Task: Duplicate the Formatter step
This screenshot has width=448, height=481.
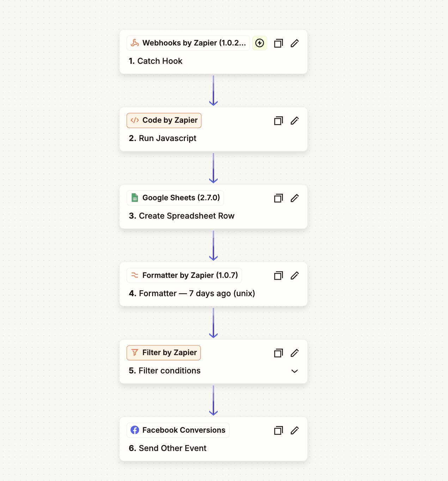Action: click(x=278, y=275)
